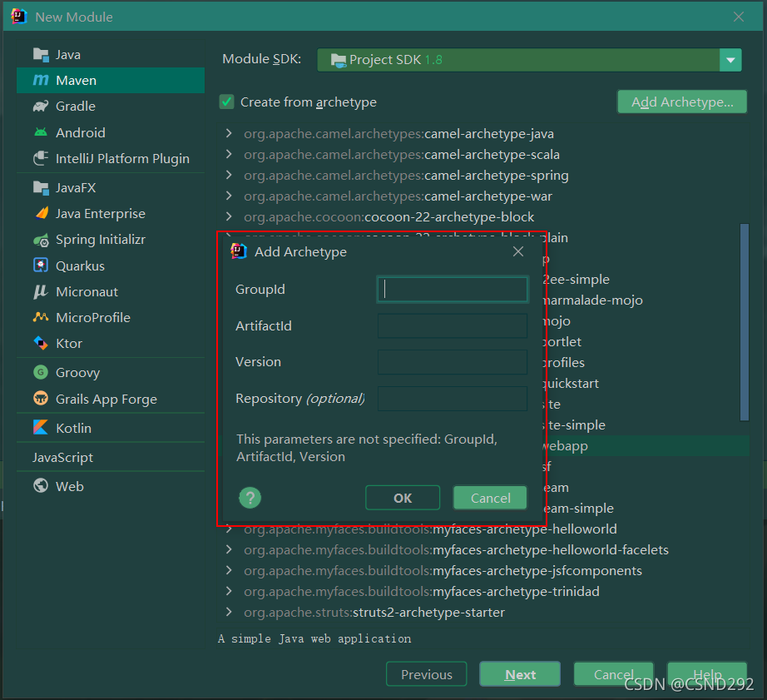This screenshot has height=700, width=767.
Task: Click the IntelliJ logo in Add Archetype title
Action: tap(239, 251)
